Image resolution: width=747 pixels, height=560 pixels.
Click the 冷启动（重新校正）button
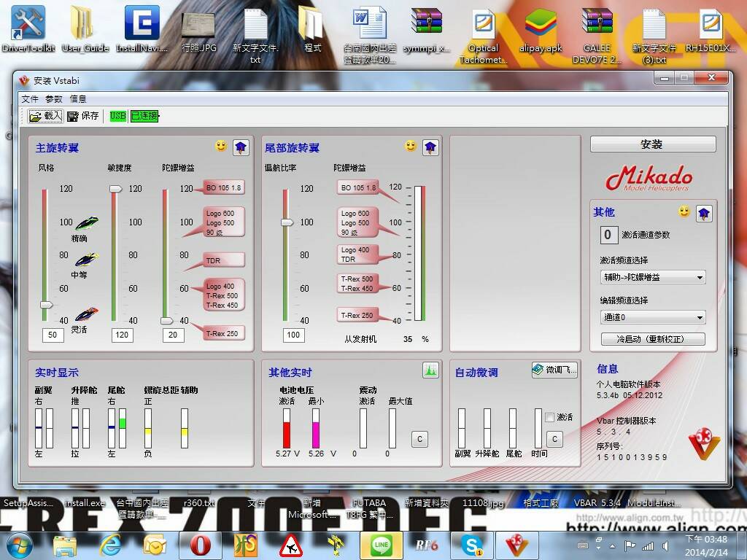point(653,339)
